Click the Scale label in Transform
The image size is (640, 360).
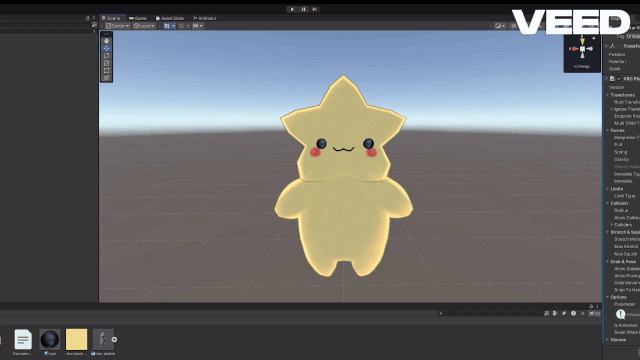(x=614, y=69)
